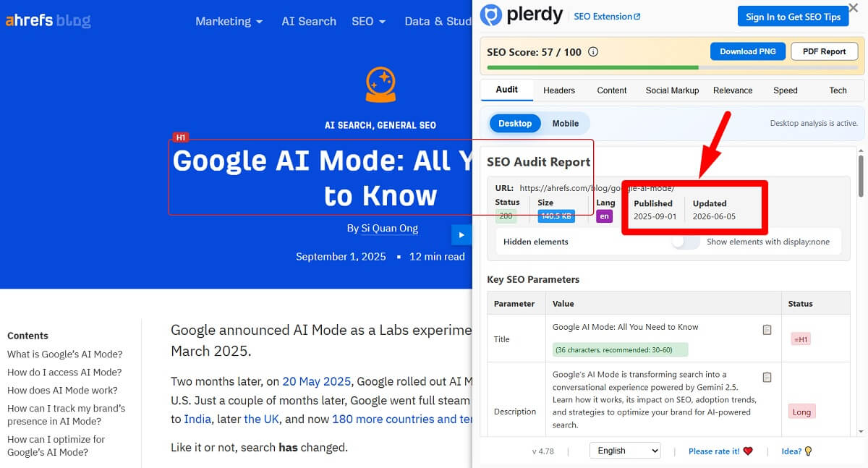
Task: Click the =H1 status badge
Action: point(801,339)
